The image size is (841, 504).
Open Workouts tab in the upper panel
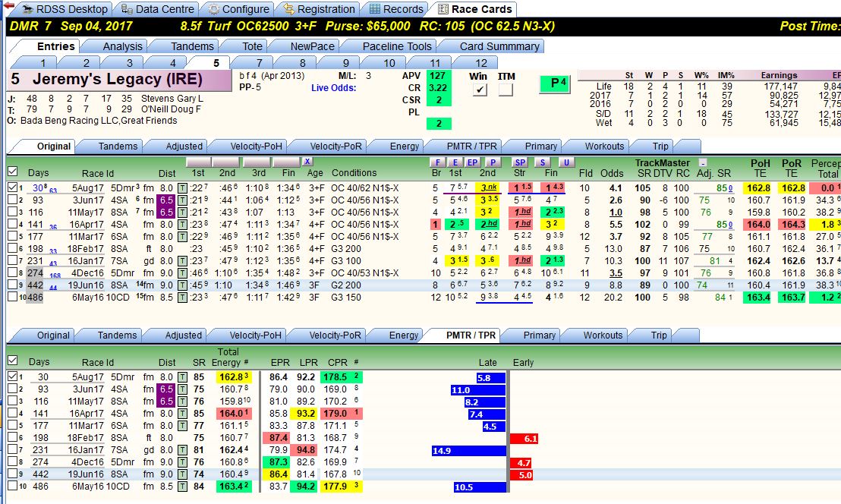tap(604, 146)
